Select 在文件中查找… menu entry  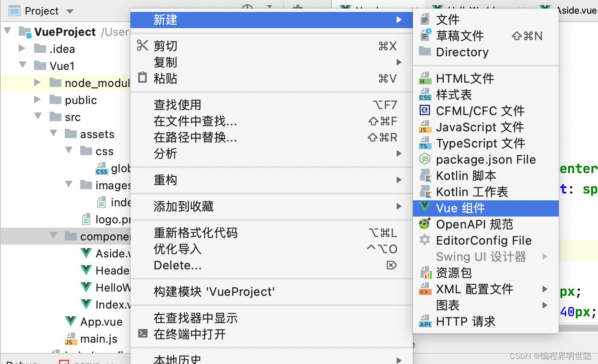point(272,121)
